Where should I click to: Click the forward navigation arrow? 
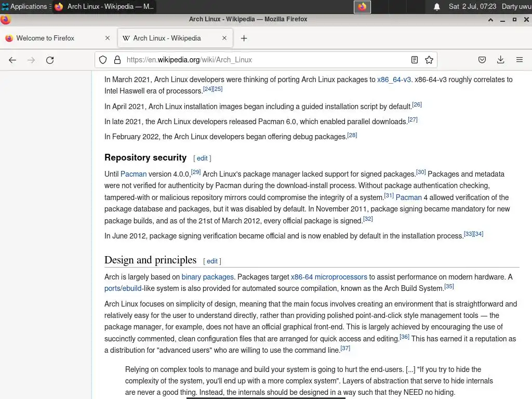pos(31,60)
